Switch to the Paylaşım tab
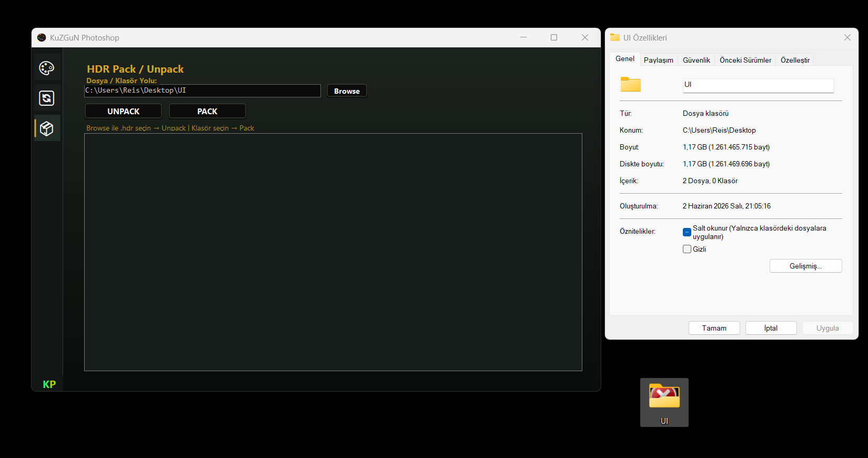 tap(659, 60)
